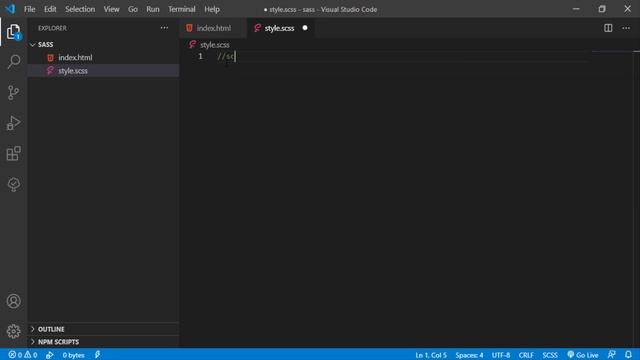This screenshot has height=360, width=640.
Task: Change file encoding UTF-8
Action: (500, 355)
